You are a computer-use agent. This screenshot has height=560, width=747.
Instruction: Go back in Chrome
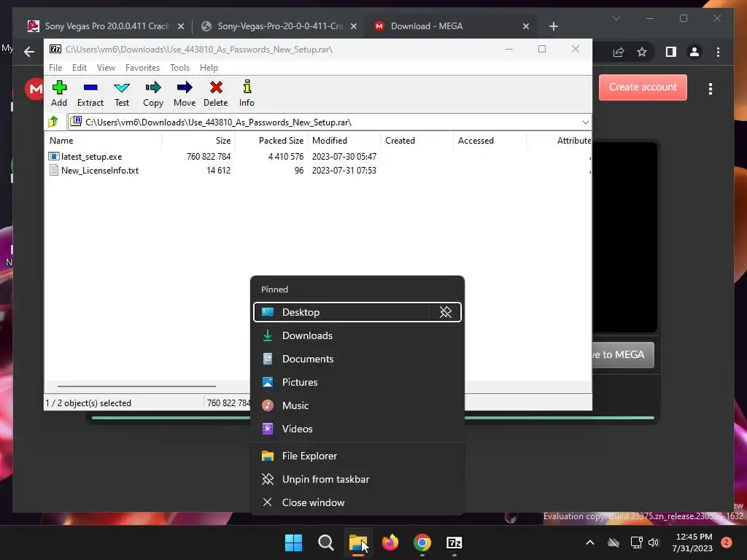click(29, 52)
